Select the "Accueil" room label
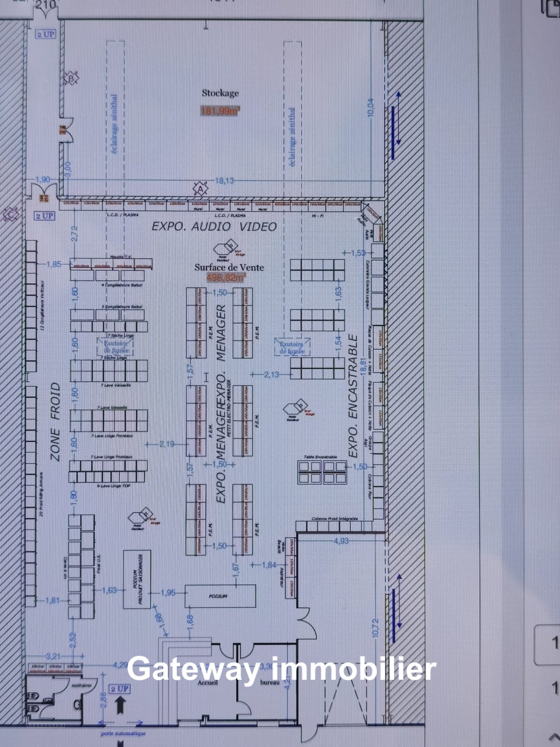The width and height of the screenshot is (560, 747). 208,682
